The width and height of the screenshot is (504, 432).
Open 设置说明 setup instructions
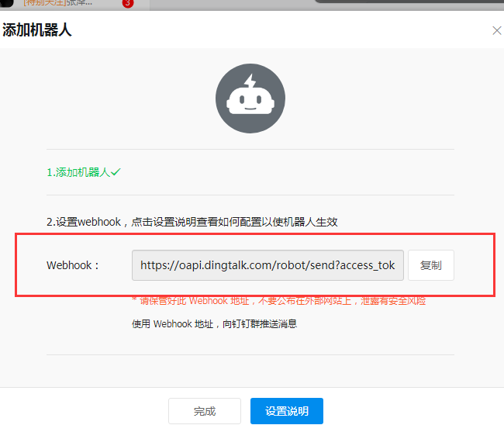pos(287,411)
